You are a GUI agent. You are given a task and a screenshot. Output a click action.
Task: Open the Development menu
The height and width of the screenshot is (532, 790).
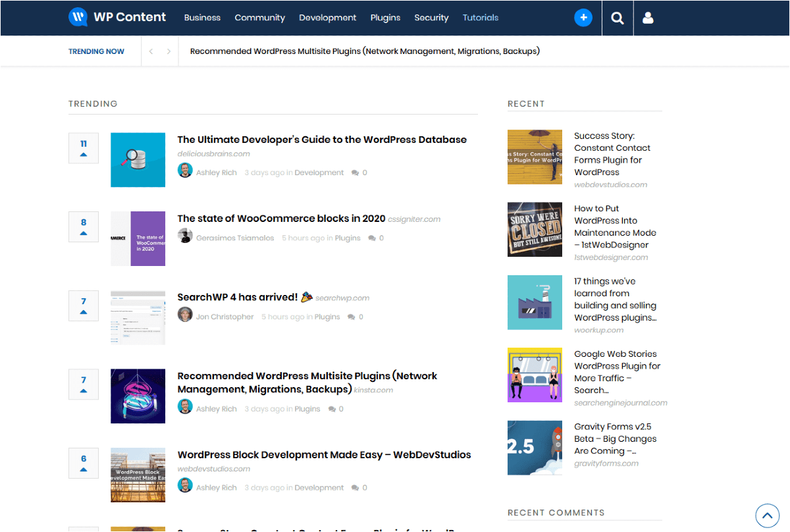point(328,18)
